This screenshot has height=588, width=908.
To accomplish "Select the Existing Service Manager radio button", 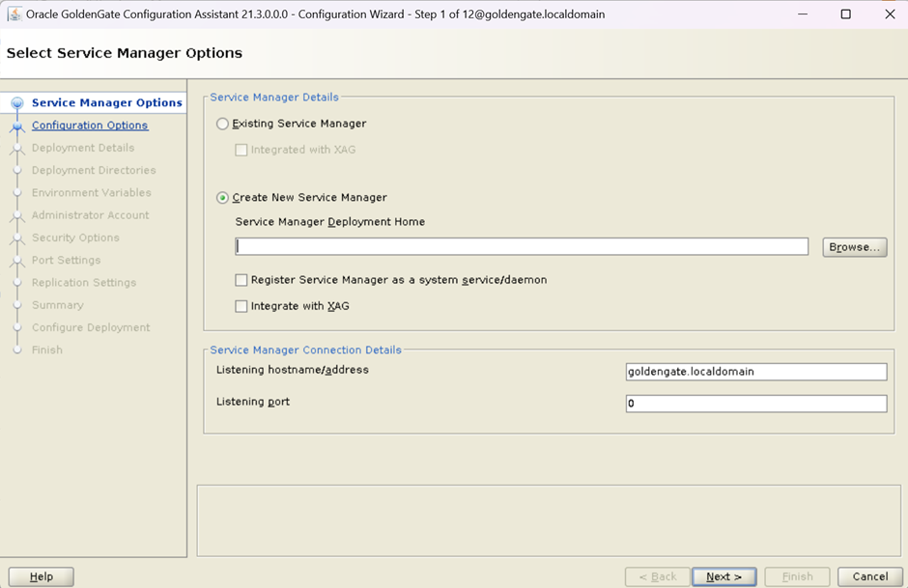I will pyautogui.click(x=223, y=124).
